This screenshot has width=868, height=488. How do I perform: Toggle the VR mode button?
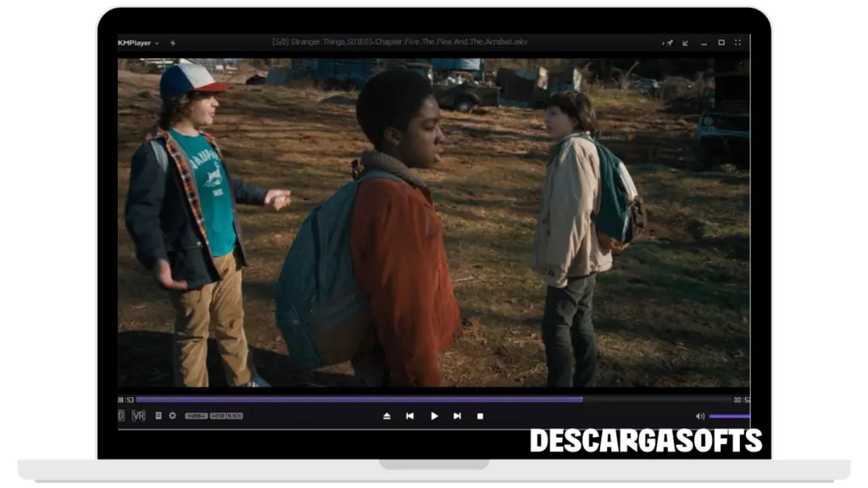coord(139,416)
